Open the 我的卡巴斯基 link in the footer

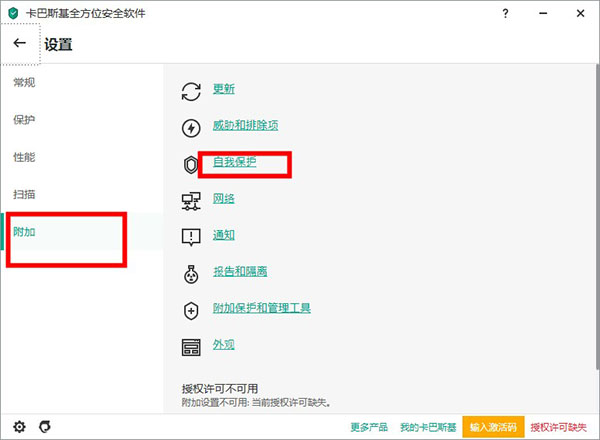(x=427, y=427)
